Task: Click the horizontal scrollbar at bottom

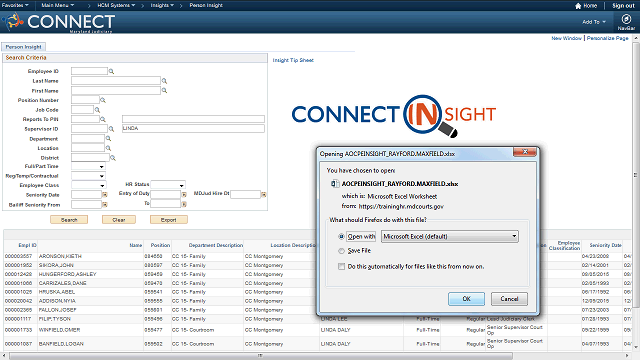Action: coord(261,356)
